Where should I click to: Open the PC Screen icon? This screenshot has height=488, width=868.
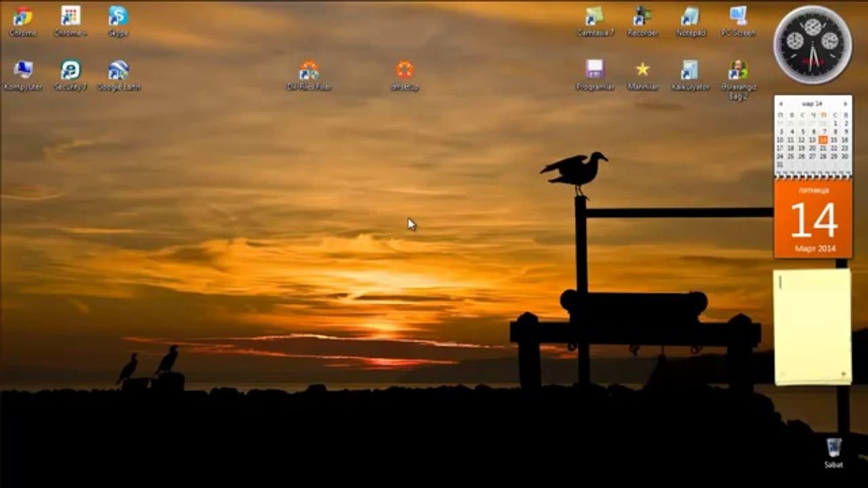click(x=738, y=21)
